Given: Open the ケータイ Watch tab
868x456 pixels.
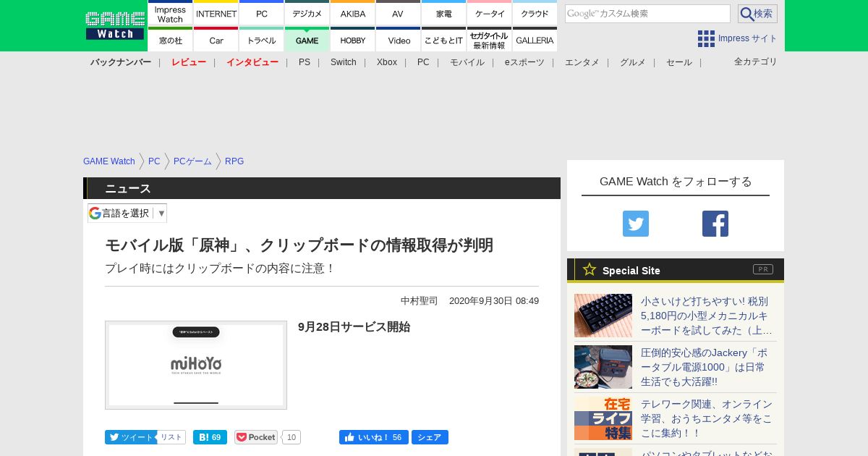Looking at the screenshot, I should pos(489,13).
